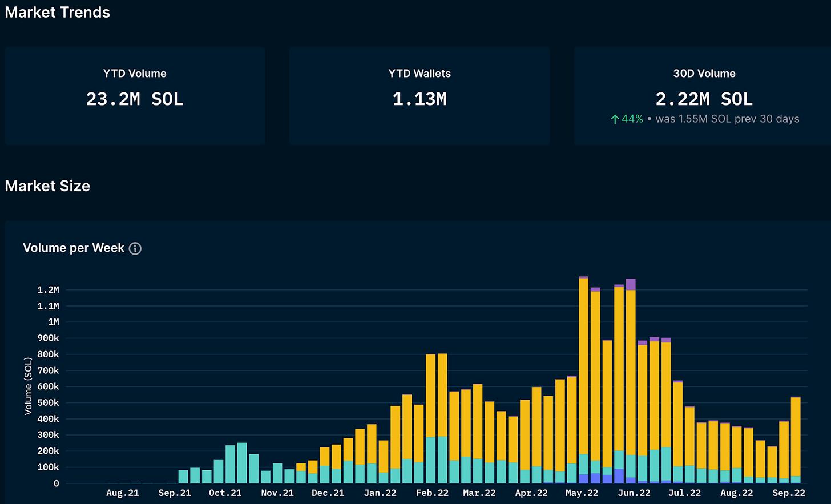Click the largest purple segment atop the Jun.22 bar

pos(631,284)
